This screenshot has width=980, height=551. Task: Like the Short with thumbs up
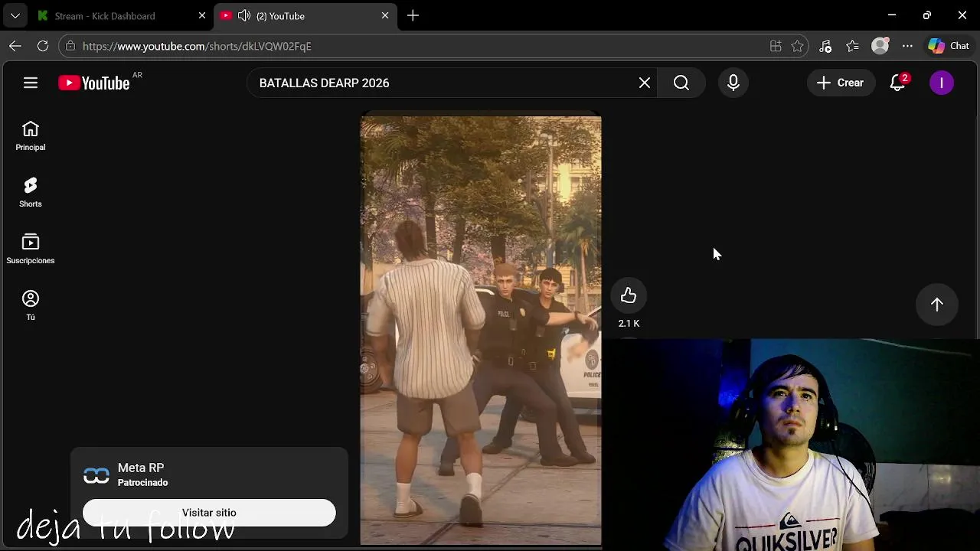629,295
